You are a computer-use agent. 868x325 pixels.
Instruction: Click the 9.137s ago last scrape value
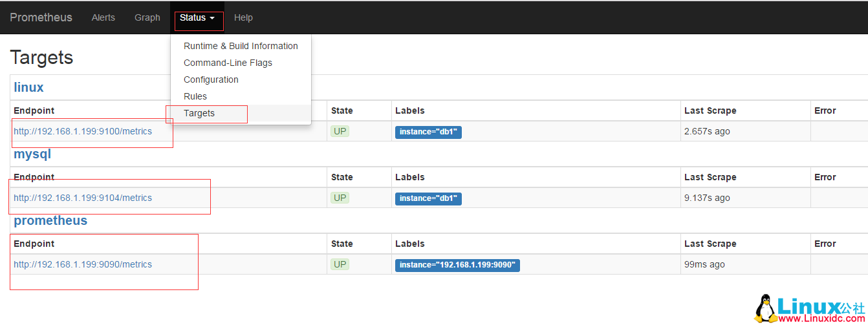707,198
